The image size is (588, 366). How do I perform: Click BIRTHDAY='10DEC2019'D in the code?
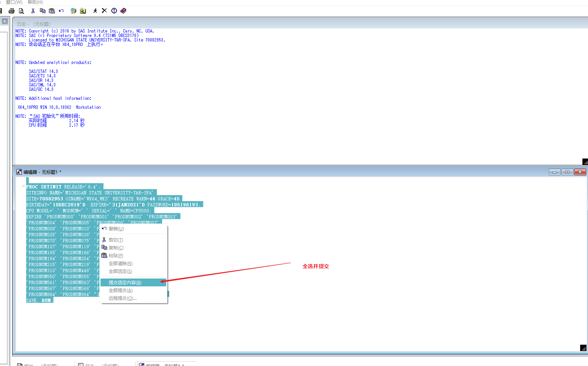point(56,205)
